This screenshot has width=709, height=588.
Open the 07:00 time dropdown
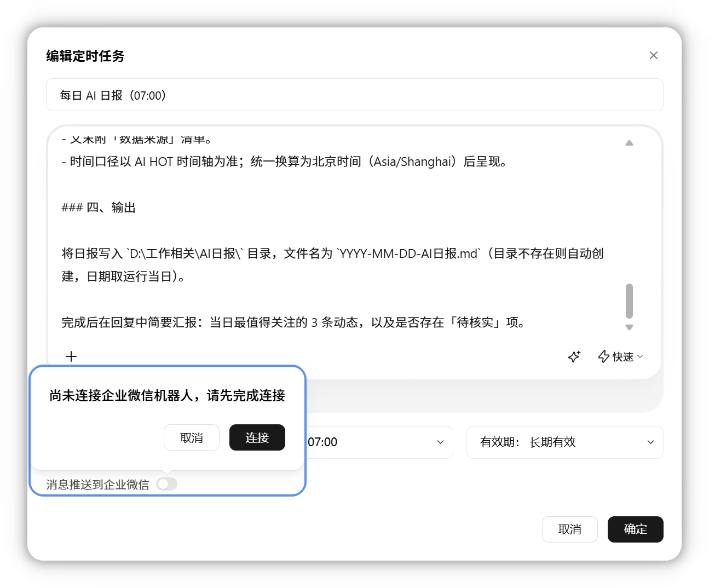[x=379, y=442]
